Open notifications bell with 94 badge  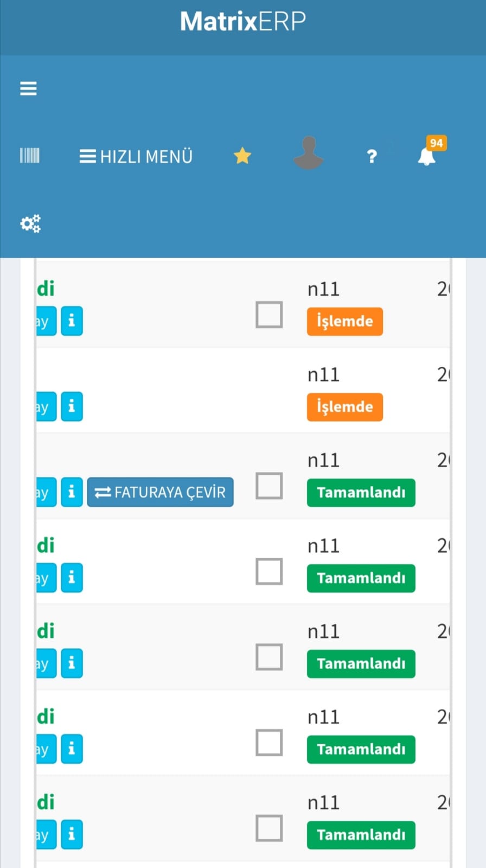[x=427, y=156]
